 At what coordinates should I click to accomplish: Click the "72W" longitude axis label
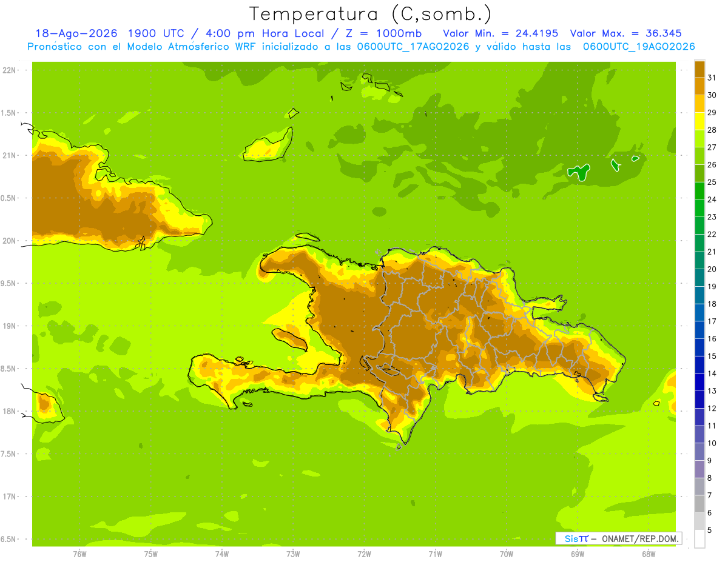[364, 554]
